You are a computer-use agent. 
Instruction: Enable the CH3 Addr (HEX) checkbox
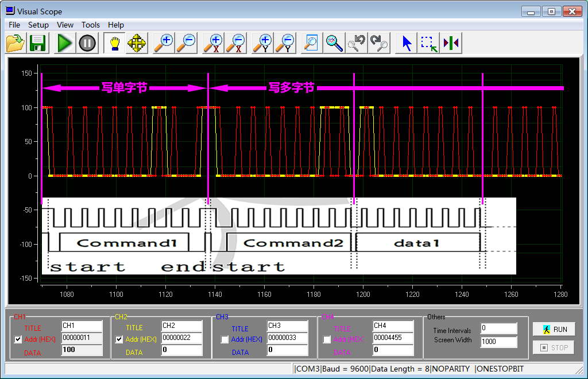(x=225, y=339)
